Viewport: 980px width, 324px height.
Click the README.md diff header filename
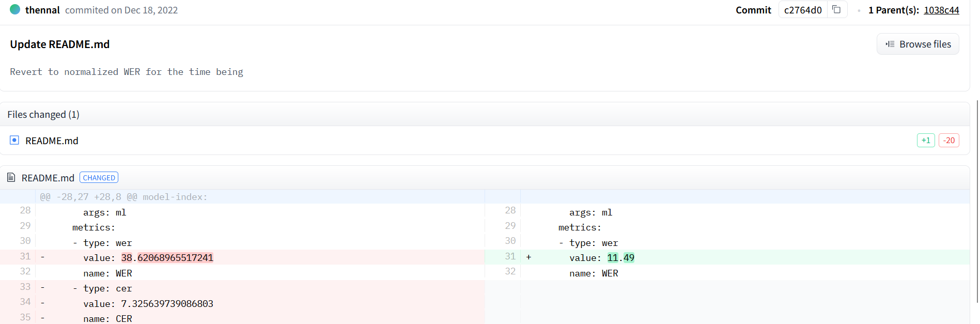[48, 178]
